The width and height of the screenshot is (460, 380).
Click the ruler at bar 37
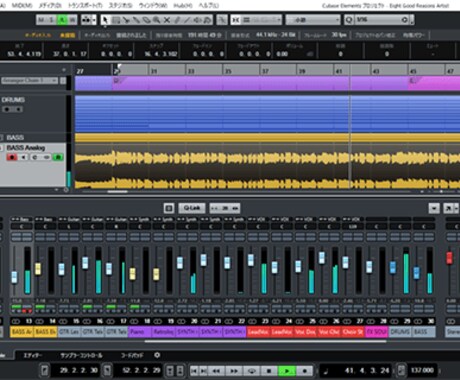265,71
